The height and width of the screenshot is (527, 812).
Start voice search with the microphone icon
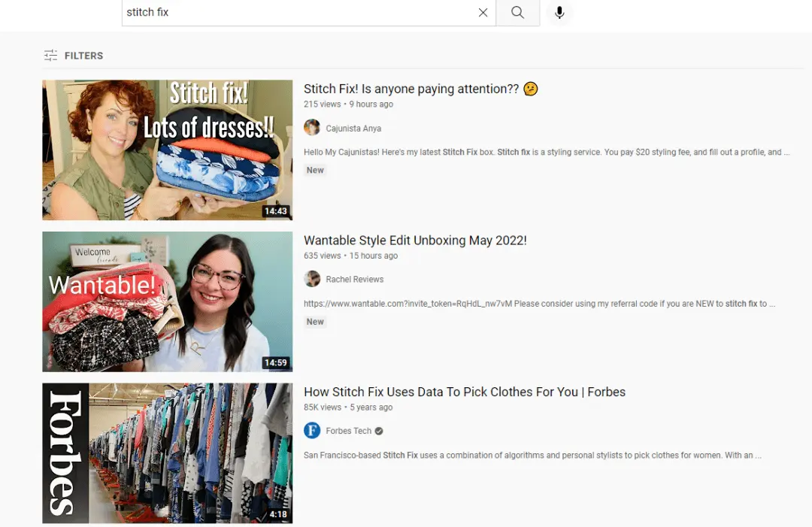(x=559, y=13)
